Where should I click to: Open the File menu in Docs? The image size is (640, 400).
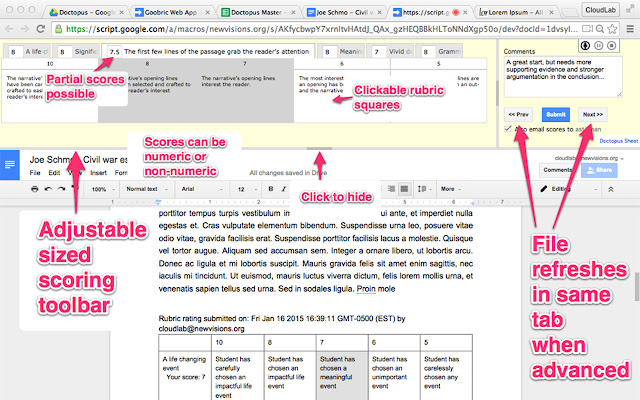point(35,173)
